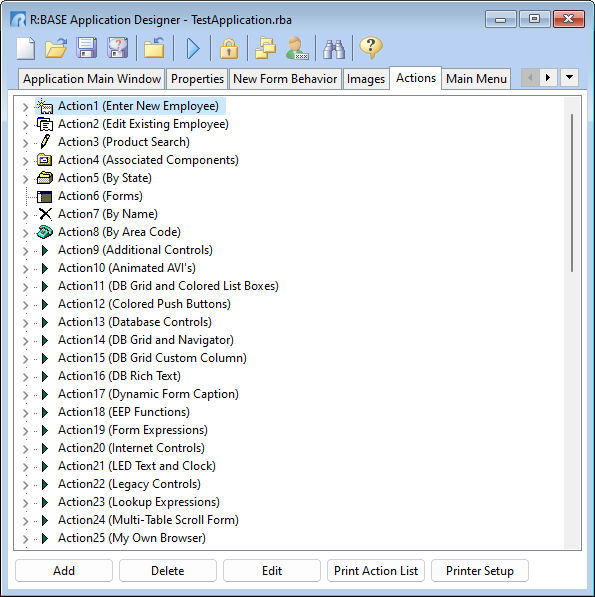Select the Actions tab

[416, 78]
